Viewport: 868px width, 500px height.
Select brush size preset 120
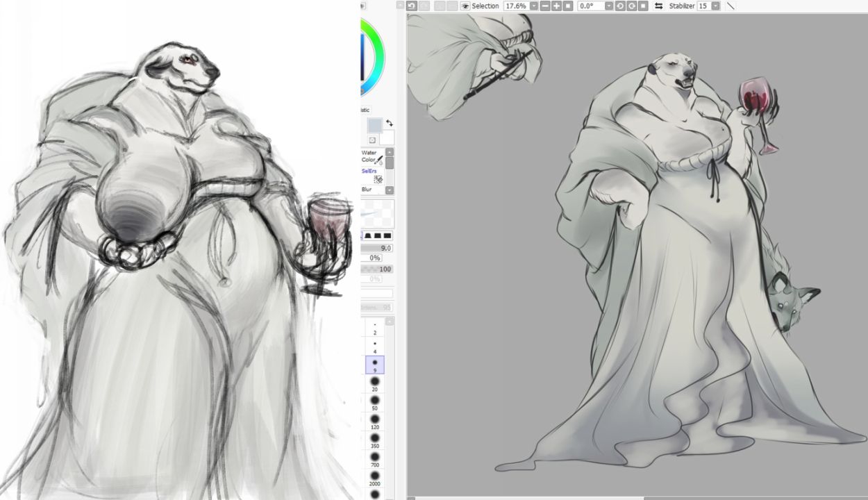click(375, 422)
